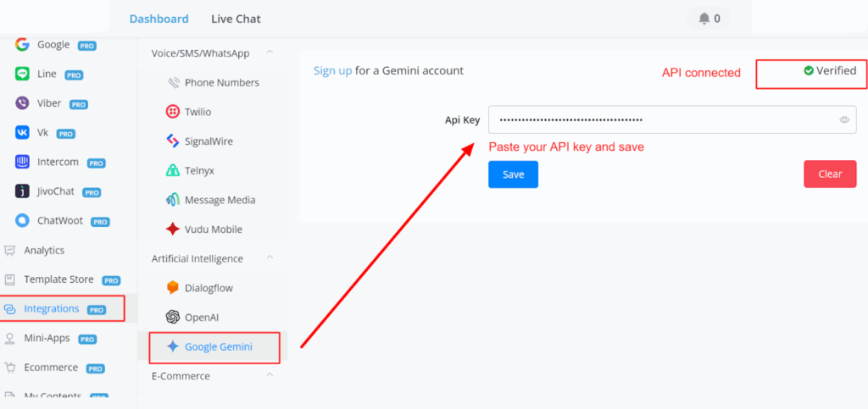Image resolution: width=868 pixels, height=409 pixels.
Task: Switch to the Live Chat tab
Action: point(236,19)
